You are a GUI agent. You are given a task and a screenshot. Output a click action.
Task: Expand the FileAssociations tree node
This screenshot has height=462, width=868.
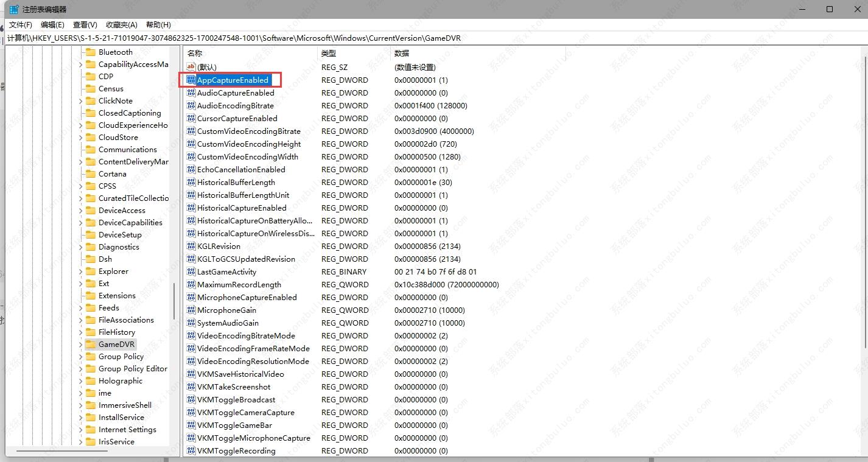(x=80, y=320)
